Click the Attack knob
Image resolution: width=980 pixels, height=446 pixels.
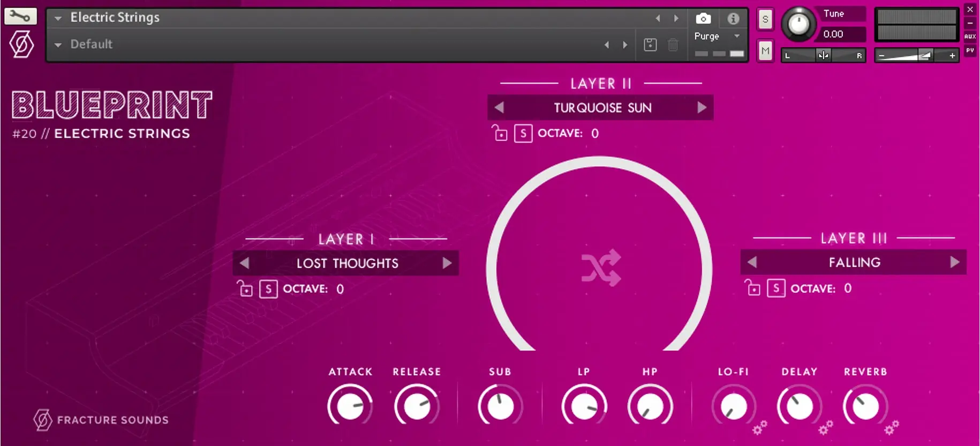(350, 406)
